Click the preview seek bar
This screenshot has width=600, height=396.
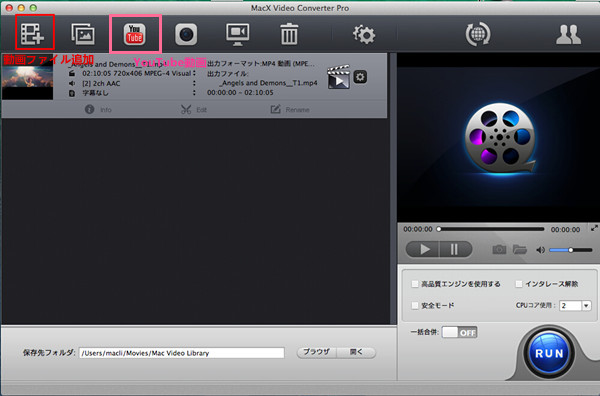(491, 229)
